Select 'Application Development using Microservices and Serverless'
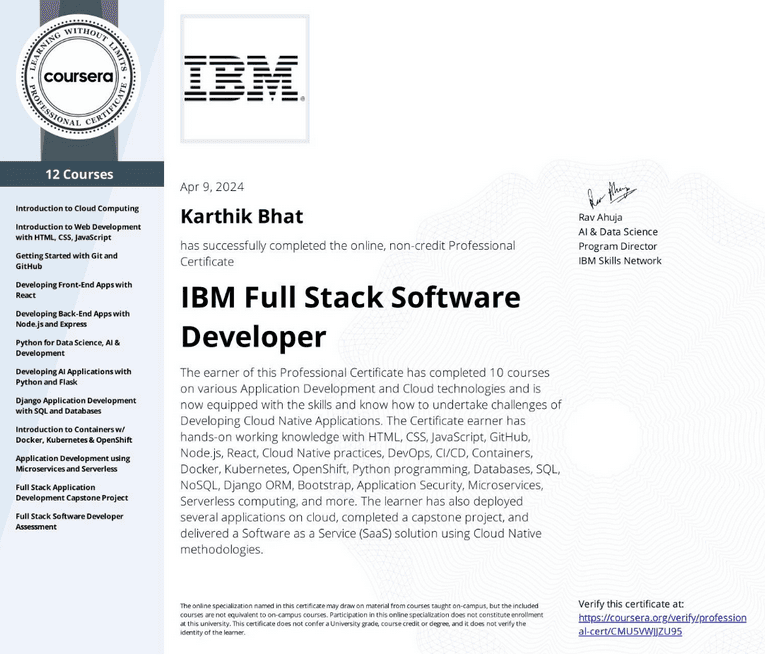The image size is (765, 658). tap(73, 463)
